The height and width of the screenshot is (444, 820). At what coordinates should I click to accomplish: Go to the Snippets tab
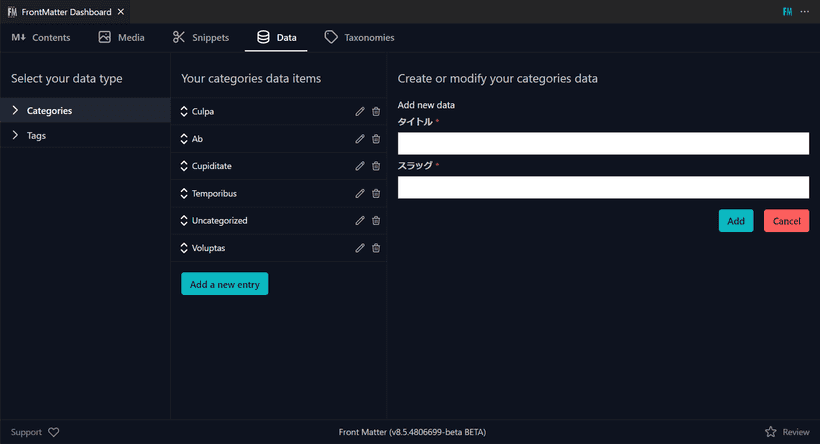(201, 38)
